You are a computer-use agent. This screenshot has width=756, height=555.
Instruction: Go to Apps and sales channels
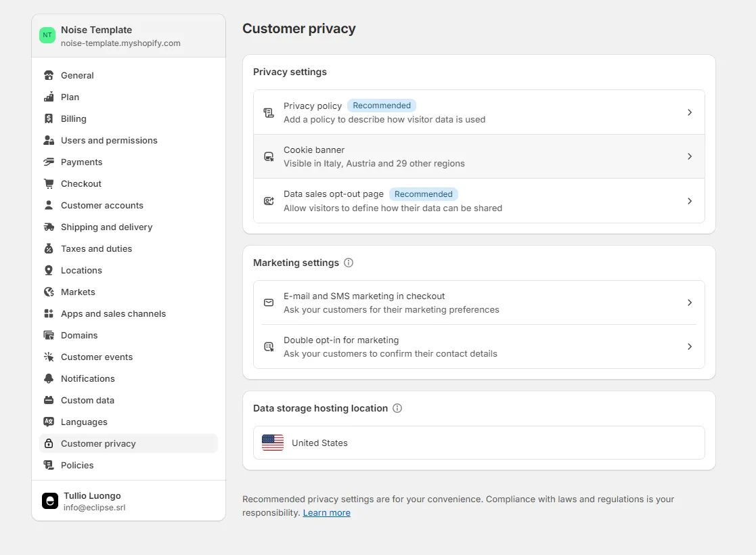coord(113,313)
